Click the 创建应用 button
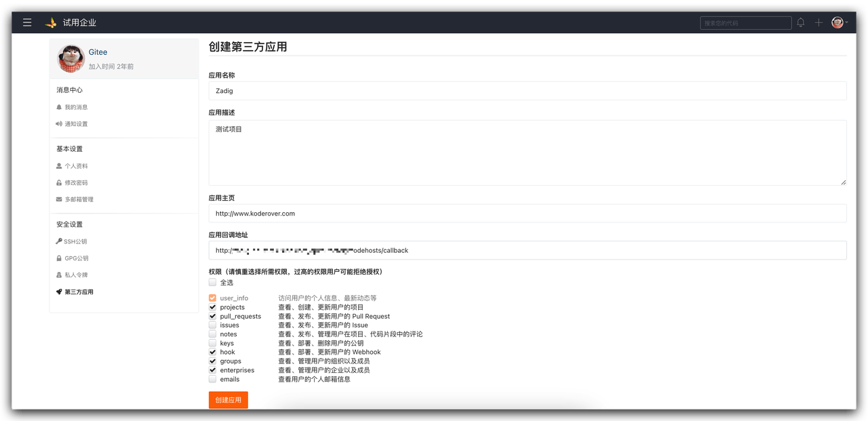 click(228, 400)
